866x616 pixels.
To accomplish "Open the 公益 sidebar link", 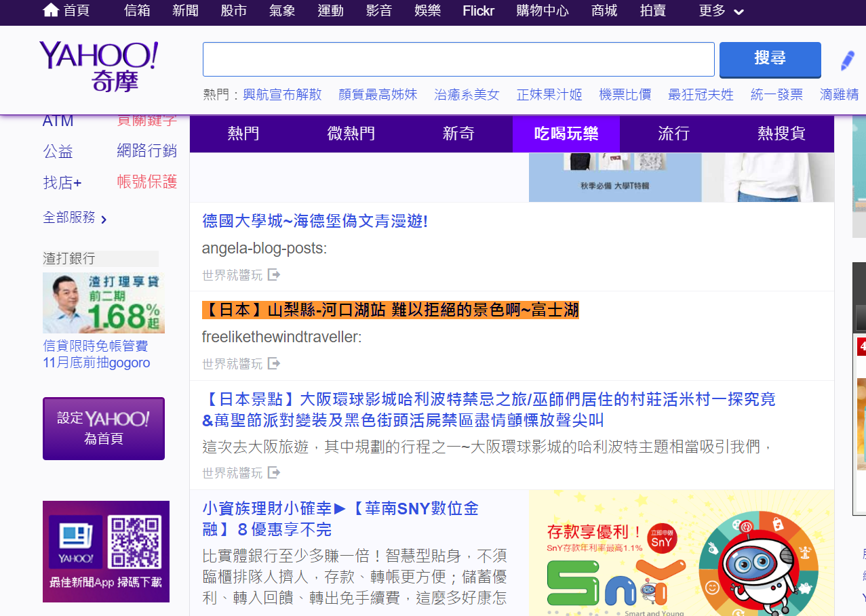I will point(58,151).
